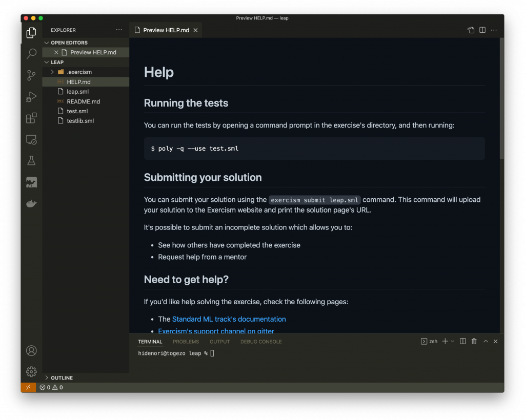
Task: Close Preview HELP.md in Open Editors
Action: click(56, 52)
